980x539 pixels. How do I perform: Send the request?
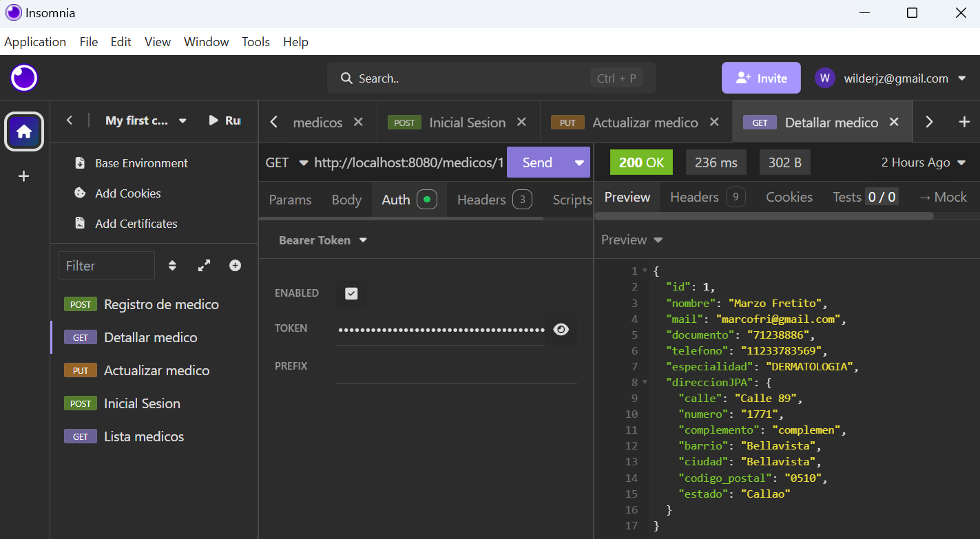pyautogui.click(x=537, y=162)
